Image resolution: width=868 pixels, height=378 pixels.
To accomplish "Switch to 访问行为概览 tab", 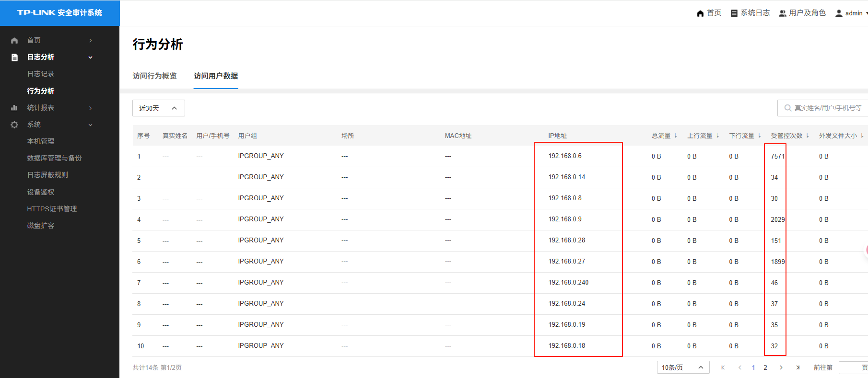I will [154, 76].
